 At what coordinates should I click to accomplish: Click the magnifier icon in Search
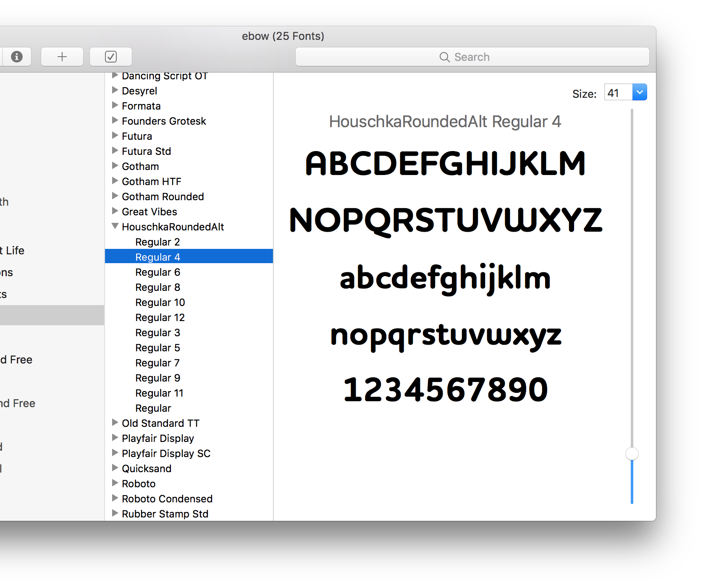(x=444, y=57)
